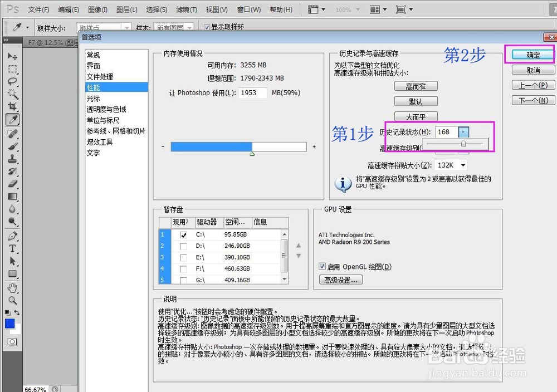Go to previous page 上一个(P)
Viewport: 557px width, 392px height.
tap(533, 85)
